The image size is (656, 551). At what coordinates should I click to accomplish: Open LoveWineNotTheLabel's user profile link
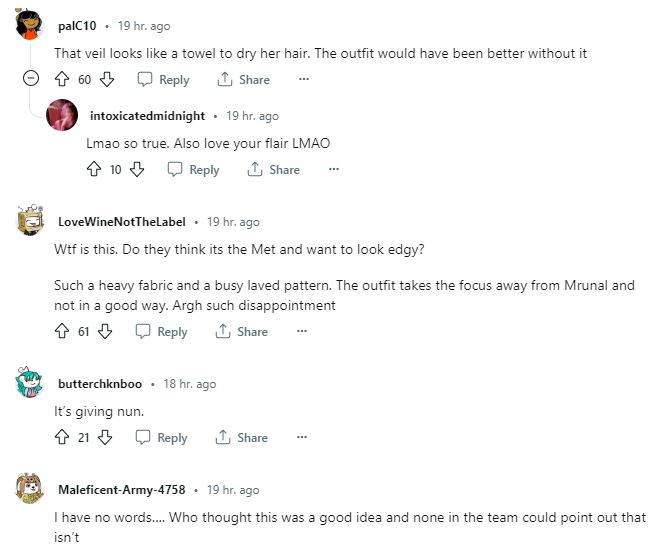pyautogui.click(x=122, y=221)
